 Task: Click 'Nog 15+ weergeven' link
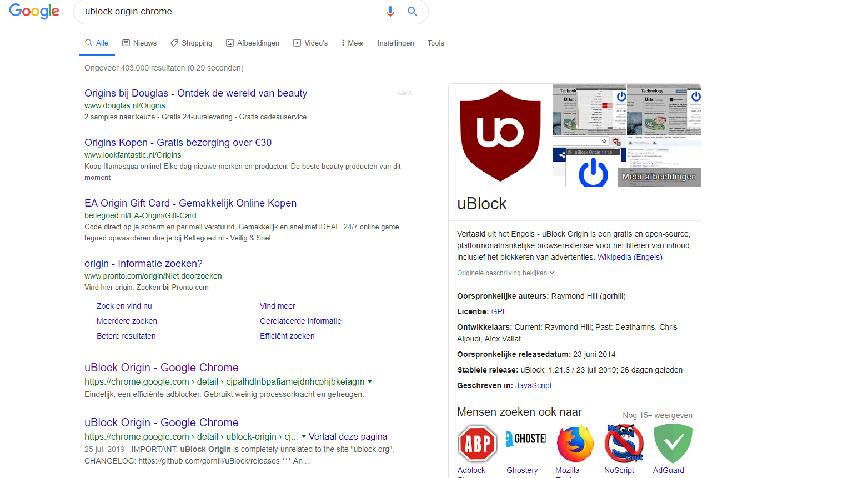(658, 415)
